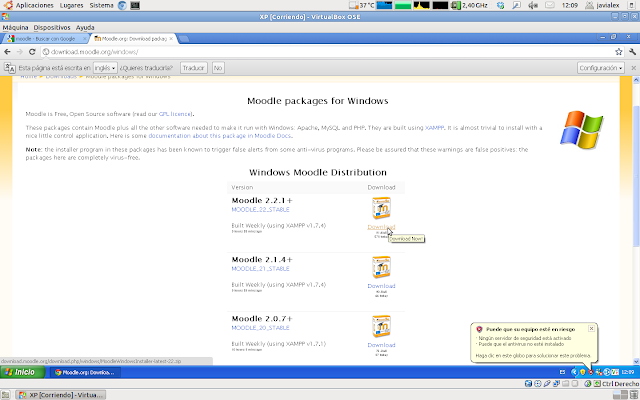Image resolution: width=640 pixels, height=400 pixels.
Task: Go back in the Chrome browser
Action: (7, 52)
